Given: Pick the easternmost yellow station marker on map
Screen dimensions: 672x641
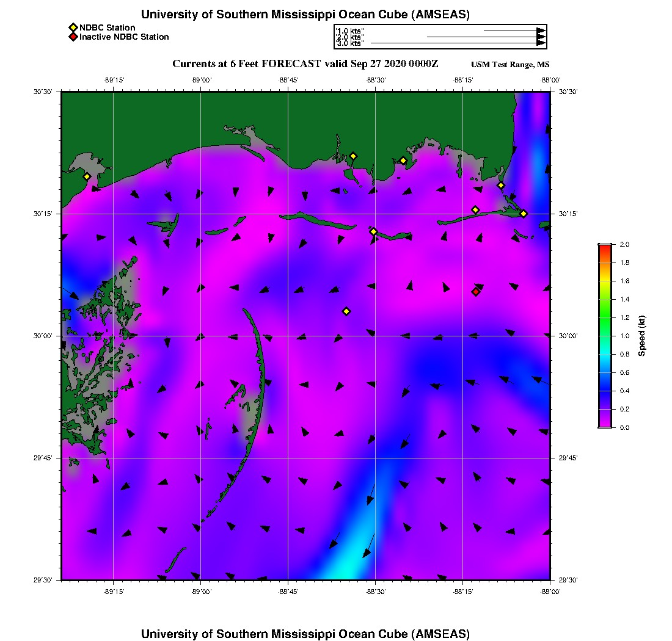Looking at the screenshot, I should [524, 213].
